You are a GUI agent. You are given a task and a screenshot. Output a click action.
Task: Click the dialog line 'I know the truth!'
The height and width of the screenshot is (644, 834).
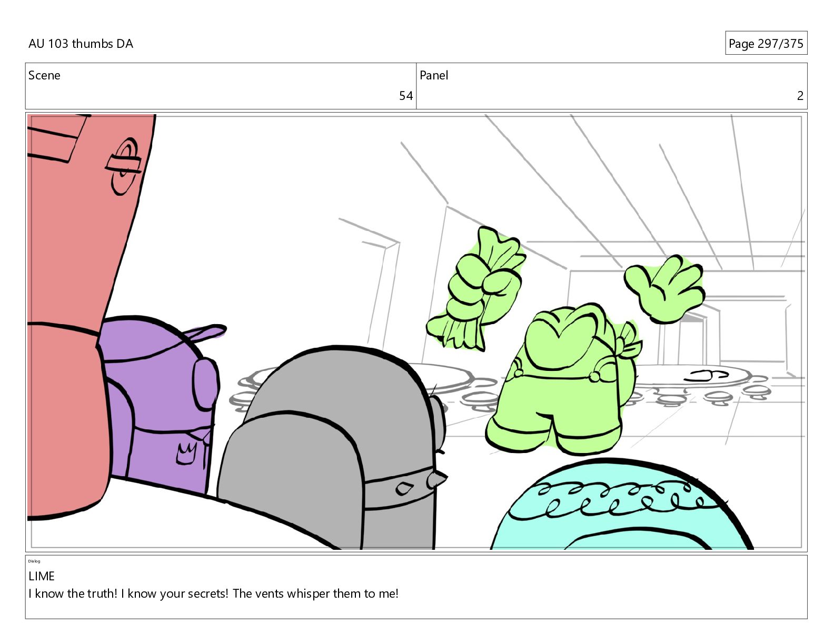click(x=73, y=593)
